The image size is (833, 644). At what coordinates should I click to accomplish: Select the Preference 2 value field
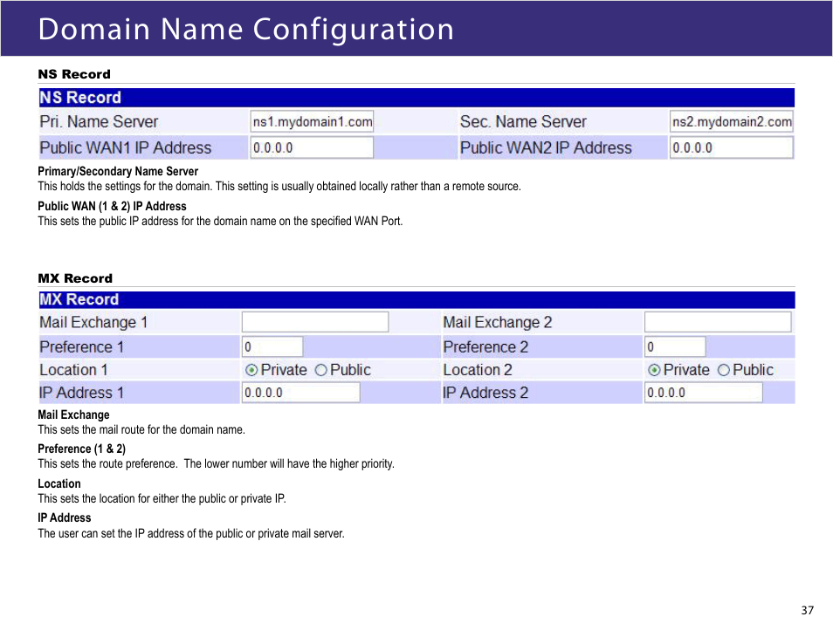pyautogui.click(x=675, y=346)
